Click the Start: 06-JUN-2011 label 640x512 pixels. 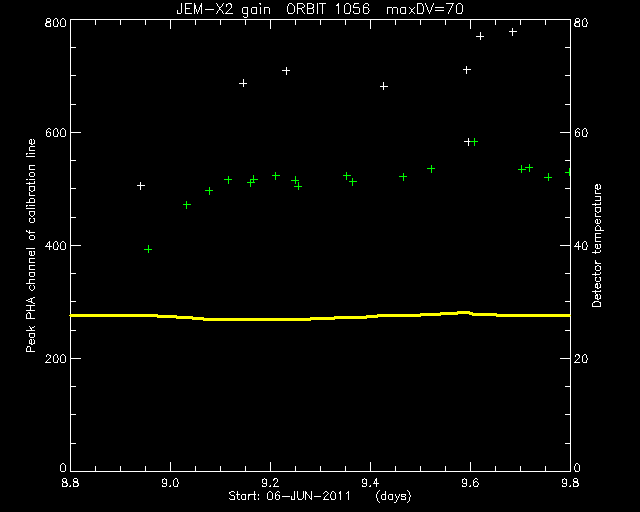pyautogui.click(x=289, y=496)
